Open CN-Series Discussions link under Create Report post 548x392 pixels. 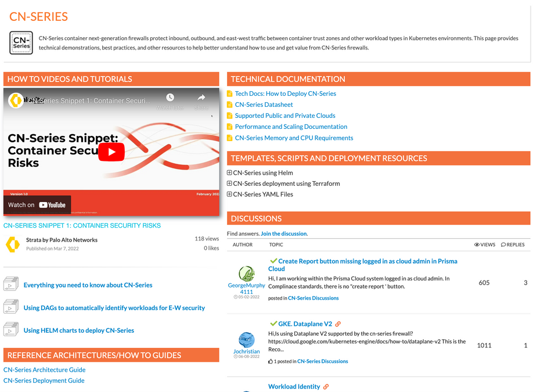click(x=313, y=299)
